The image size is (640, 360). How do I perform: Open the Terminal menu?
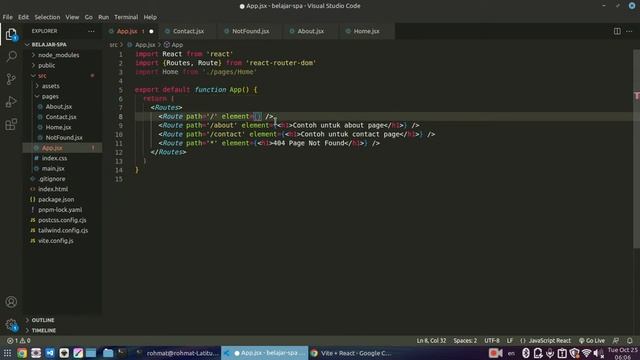tap(126, 17)
